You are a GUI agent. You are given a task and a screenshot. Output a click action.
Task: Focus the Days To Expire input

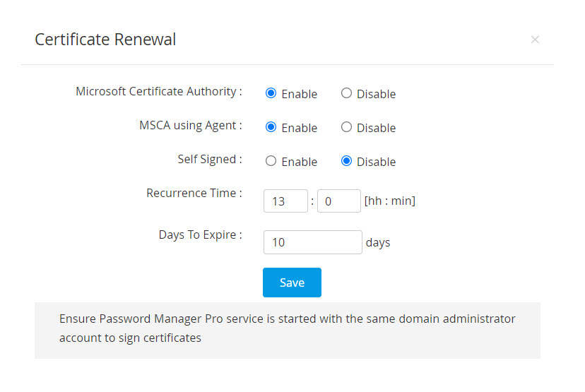(312, 242)
